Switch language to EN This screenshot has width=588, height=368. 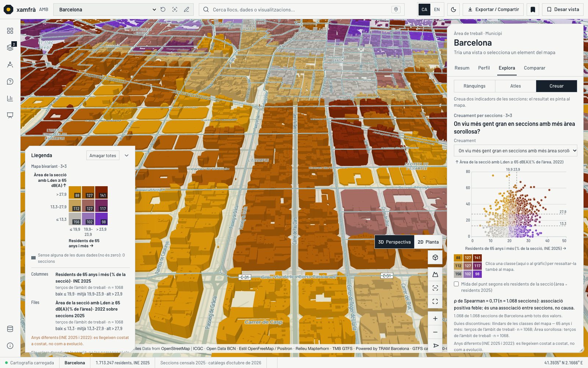coord(437,10)
